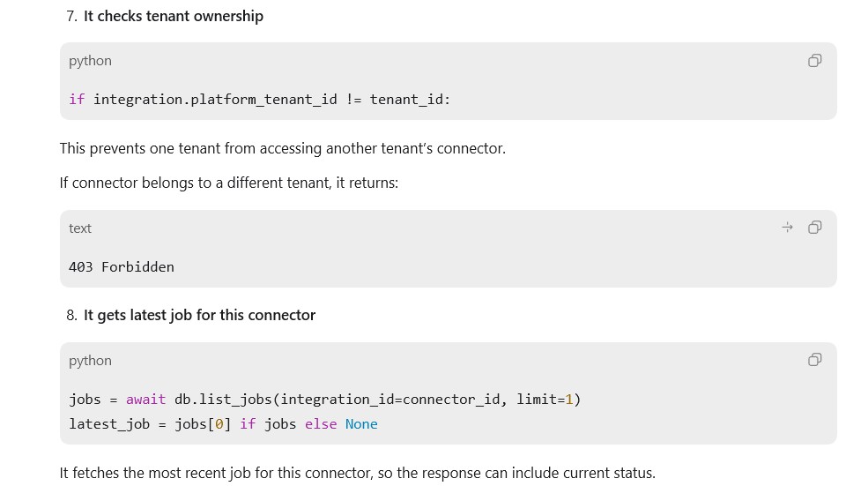Click the heading It checks tenant ownership
Viewport: 868px width, 486px height.
point(174,16)
